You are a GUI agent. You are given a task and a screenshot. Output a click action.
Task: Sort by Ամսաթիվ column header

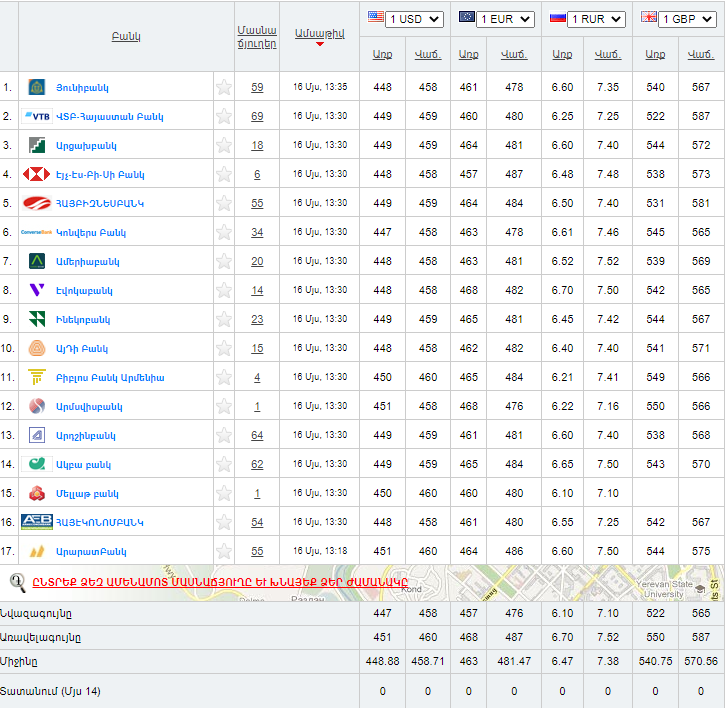click(319, 33)
